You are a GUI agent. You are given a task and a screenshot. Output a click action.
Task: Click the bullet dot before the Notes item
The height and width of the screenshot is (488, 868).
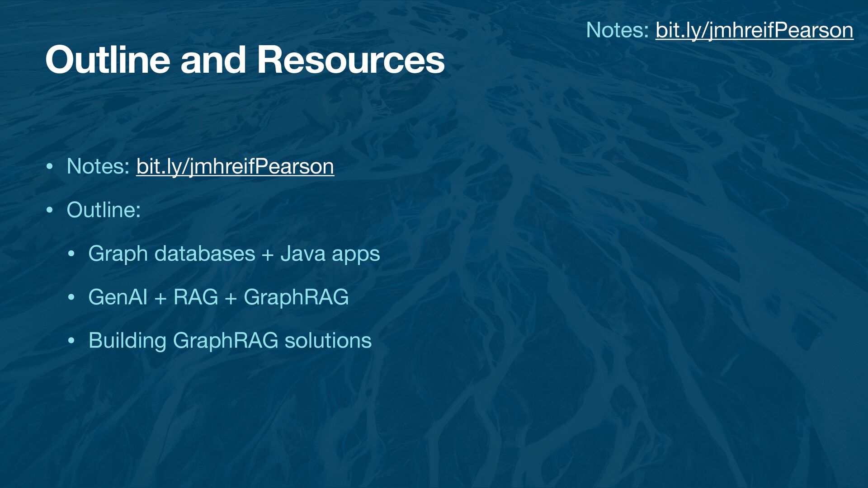50,167
